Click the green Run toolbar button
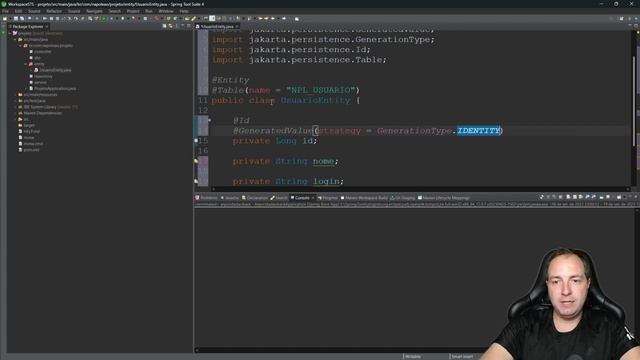 coord(104,18)
